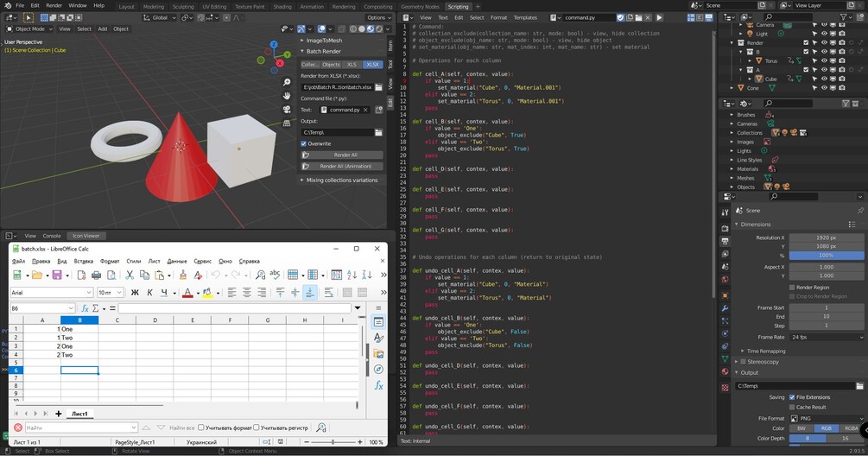868x456 pixels.
Task: Unlink command.py with the X in Batch Render
Action: point(365,110)
